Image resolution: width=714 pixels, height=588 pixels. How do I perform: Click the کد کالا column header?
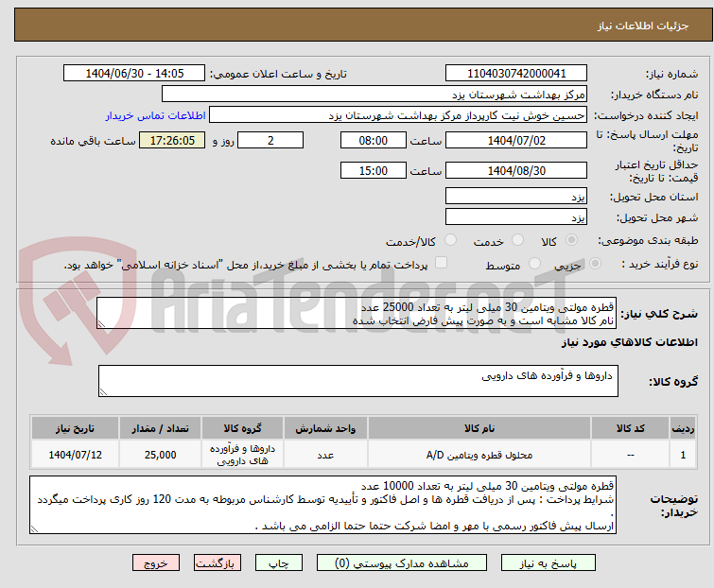coord(630,428)
